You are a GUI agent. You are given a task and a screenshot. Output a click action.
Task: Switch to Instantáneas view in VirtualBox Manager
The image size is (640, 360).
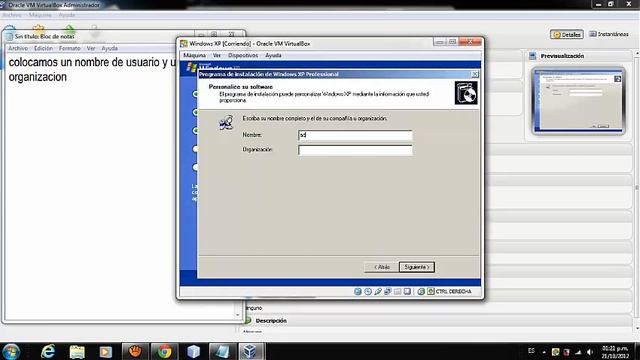(x=609, y=34)
